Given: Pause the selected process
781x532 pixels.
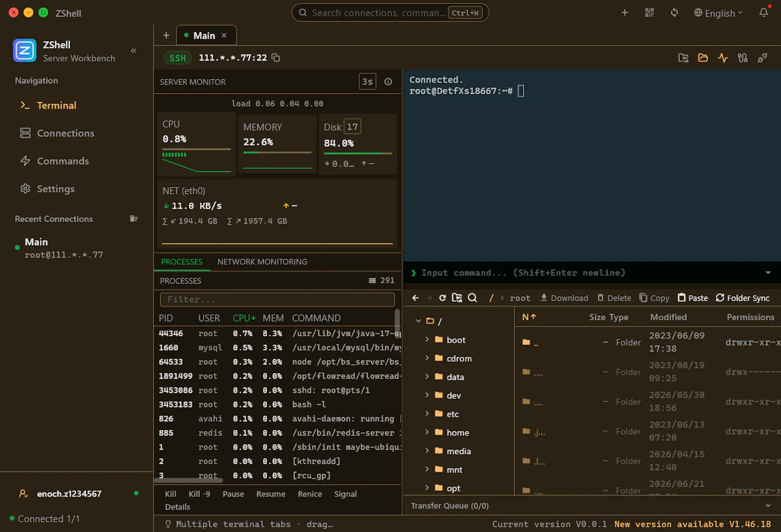Looking at the screenshot, I should [233, 494].
